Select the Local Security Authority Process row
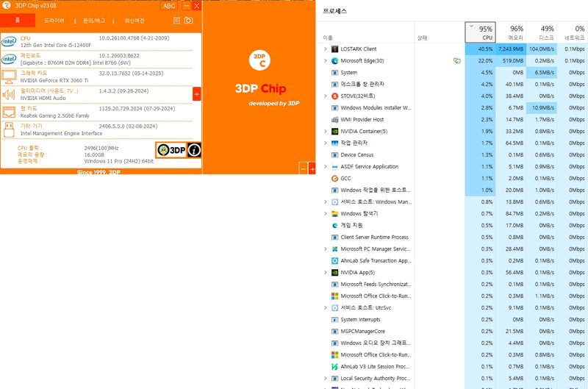 pyautogui.click(x=452, y=378)
